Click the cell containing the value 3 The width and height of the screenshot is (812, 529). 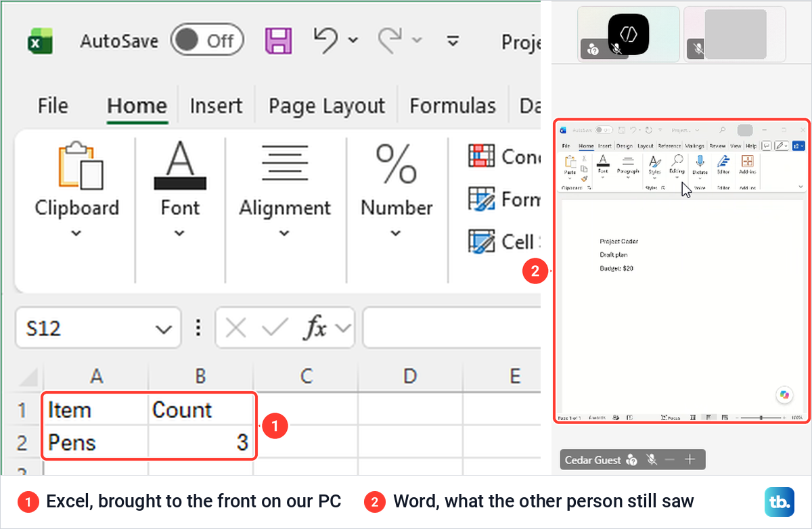tap(201, 443)
